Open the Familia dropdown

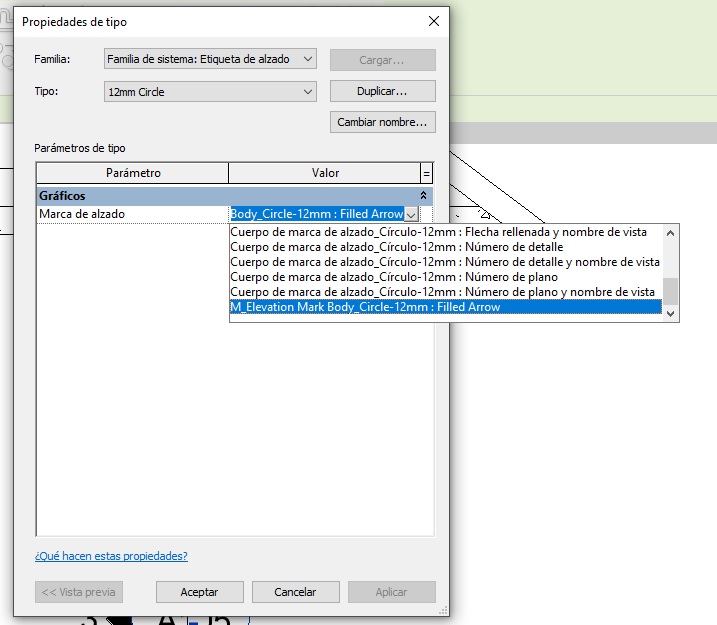click(210, 60)
